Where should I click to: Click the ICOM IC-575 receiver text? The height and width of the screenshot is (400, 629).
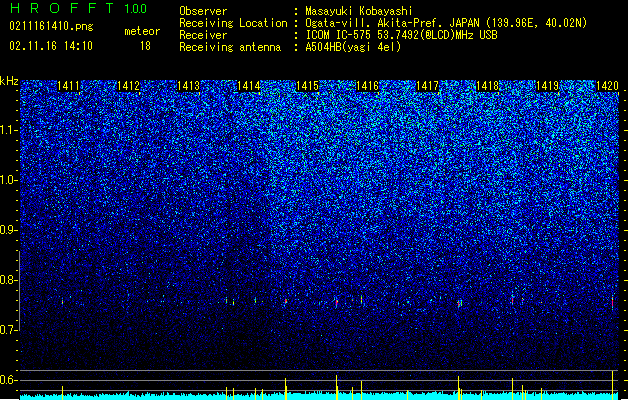pos(401,35)
